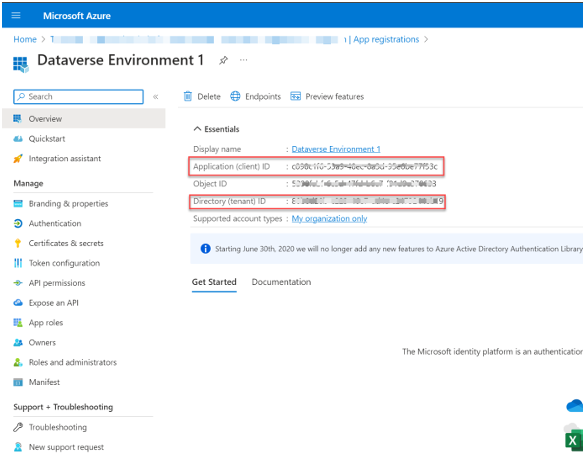Open Endpoints globe icon
This screenshot has width=587, height=459.
click(x=235, y=97)
